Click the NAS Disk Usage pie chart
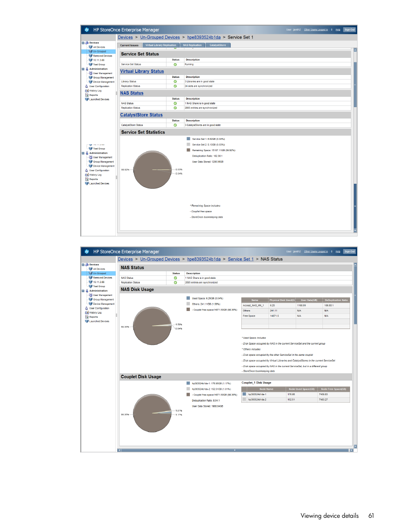The width and height of the screenshot is (399, 532). click(x=153, y=326)
